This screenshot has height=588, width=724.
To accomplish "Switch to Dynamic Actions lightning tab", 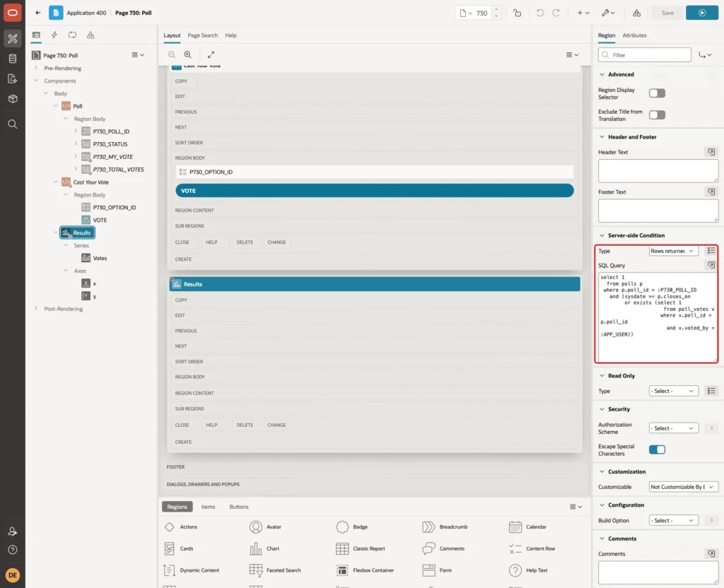I will click(x=54, y=35).
